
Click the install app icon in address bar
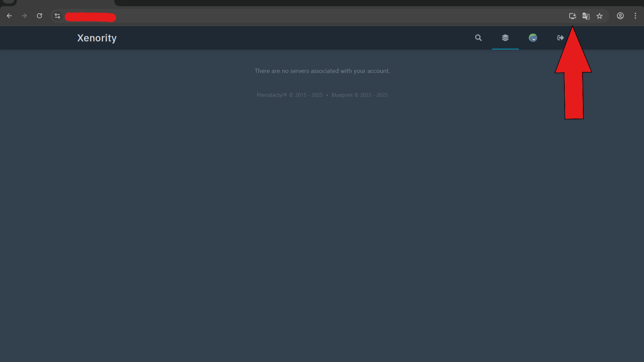pyautogui.click(x=572, y=16)
